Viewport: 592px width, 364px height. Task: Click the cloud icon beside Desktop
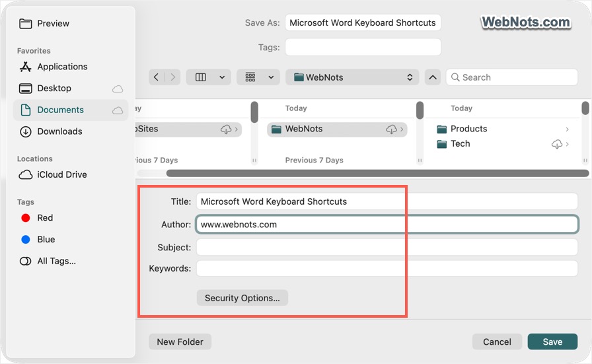[x=118, y=89]
